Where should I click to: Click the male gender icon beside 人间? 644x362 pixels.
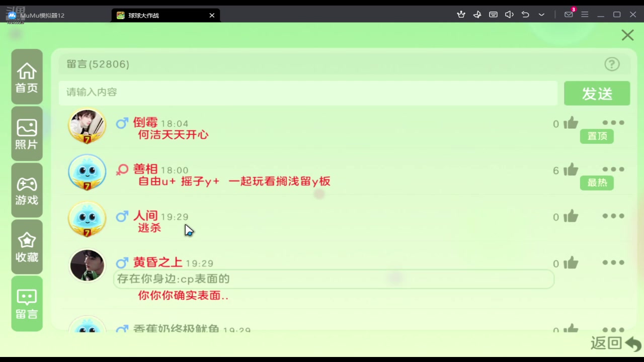pyautogui.click(x=122, y=217)
